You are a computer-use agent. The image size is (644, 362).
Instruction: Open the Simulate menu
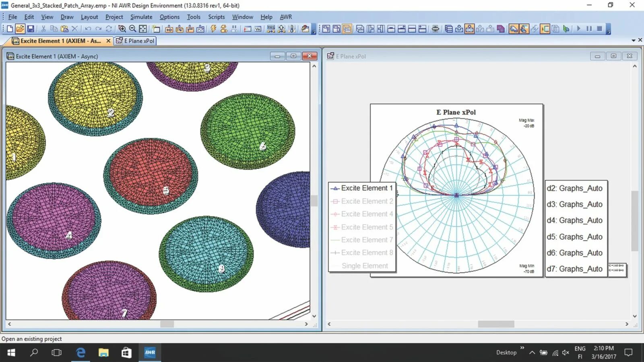[141, 17]
